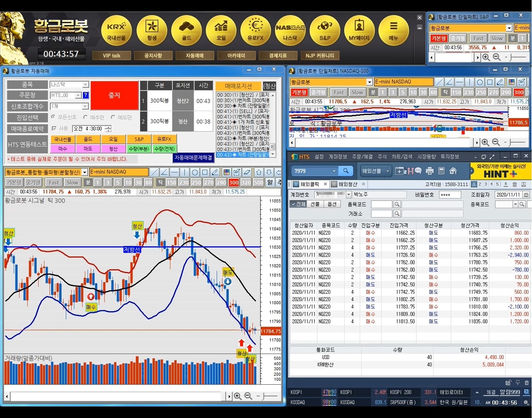Open the KRX 국내선물 gold button
Image resolution: width=532 pixels, height=418 pixels.
tap(117, 31)
